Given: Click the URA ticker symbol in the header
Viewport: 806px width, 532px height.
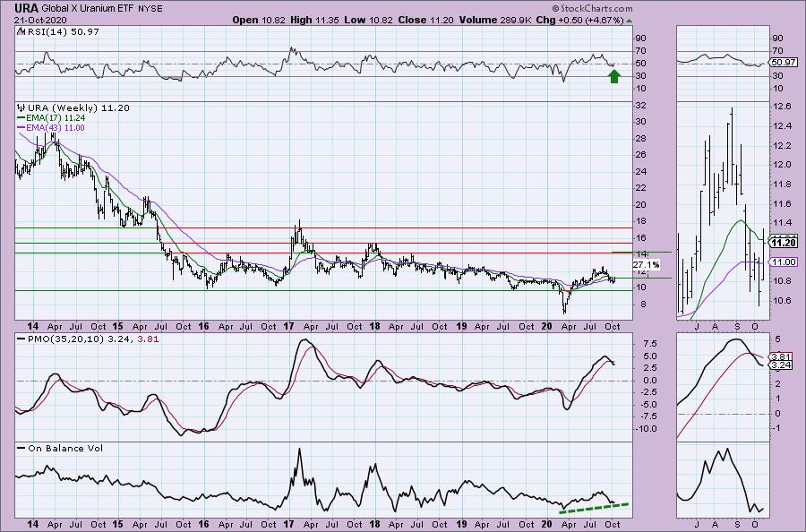Looking at the screenshot, I should click(x=26, y=8).
